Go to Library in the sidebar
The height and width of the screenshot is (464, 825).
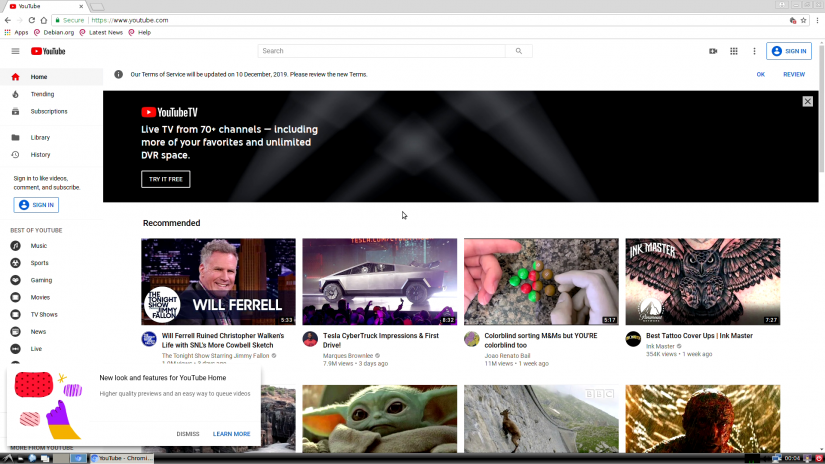(40, 137)
